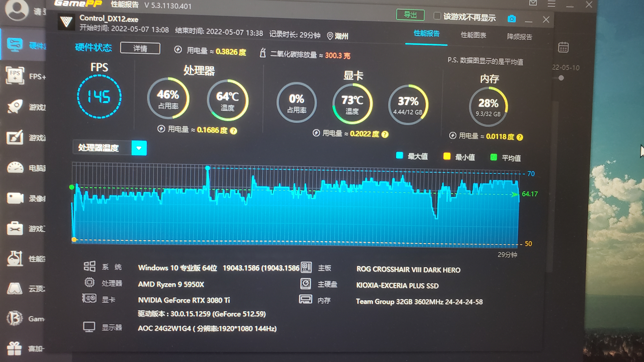This screenshot has height=362, width=644.
Task: Click the Team Group 32GB memory text
Action: 419,302
